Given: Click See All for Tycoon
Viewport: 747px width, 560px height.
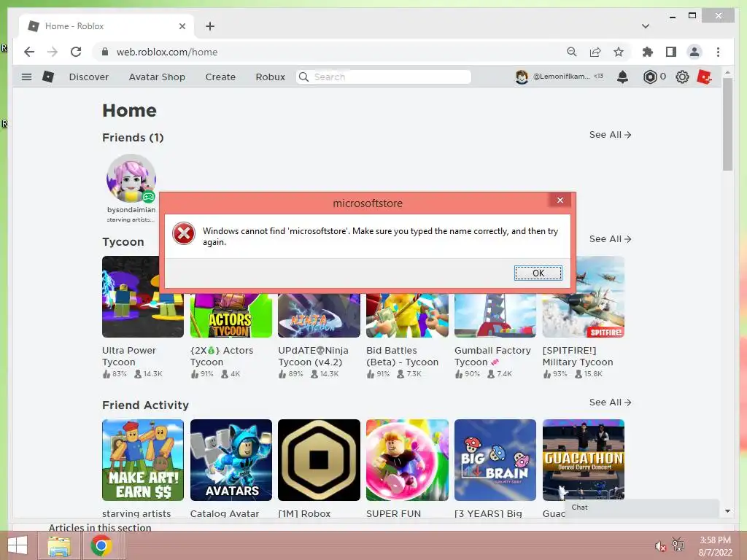Looking at the screenshot, I should click(x=610, y=239).
